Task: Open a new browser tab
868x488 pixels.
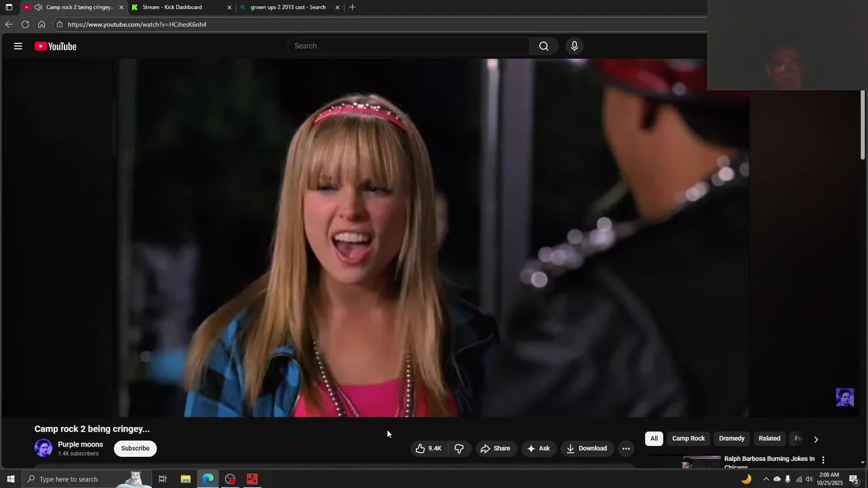Action: [352, 7]
